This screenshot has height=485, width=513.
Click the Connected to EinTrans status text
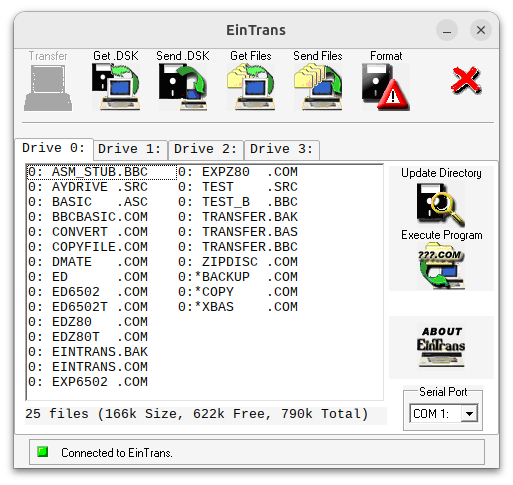click(117, 453)
